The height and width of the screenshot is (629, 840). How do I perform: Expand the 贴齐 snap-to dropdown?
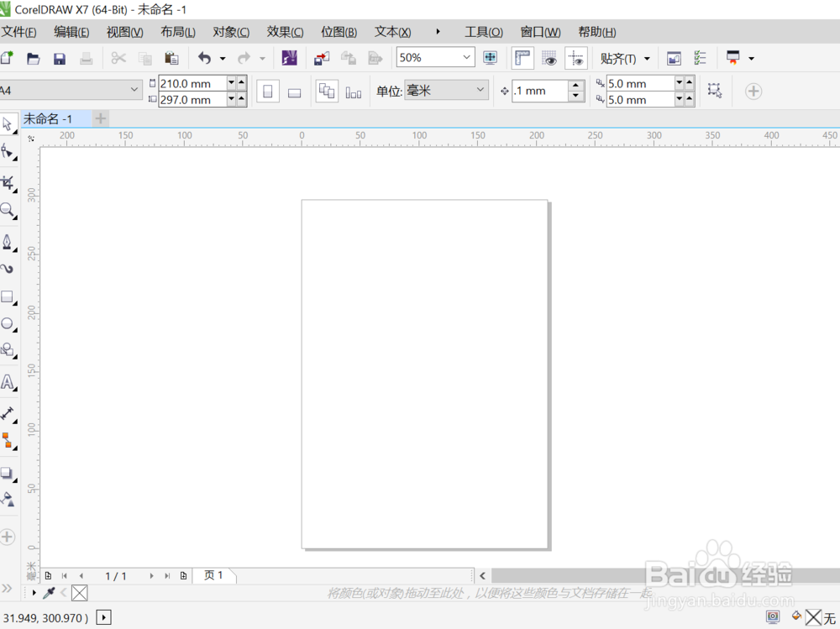(x=647, y=59)
